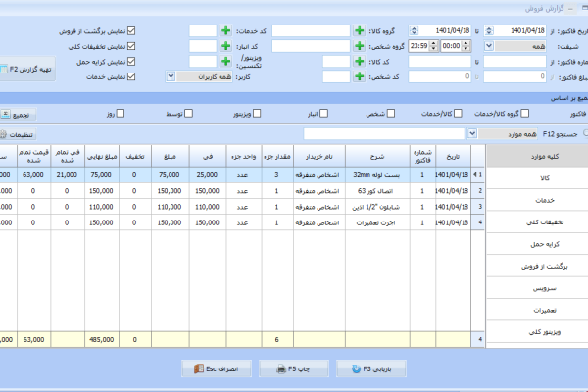The width and height of the screenshot is (588, 392).
Task: Click the تجمیع button
Action: pos(18,115)
